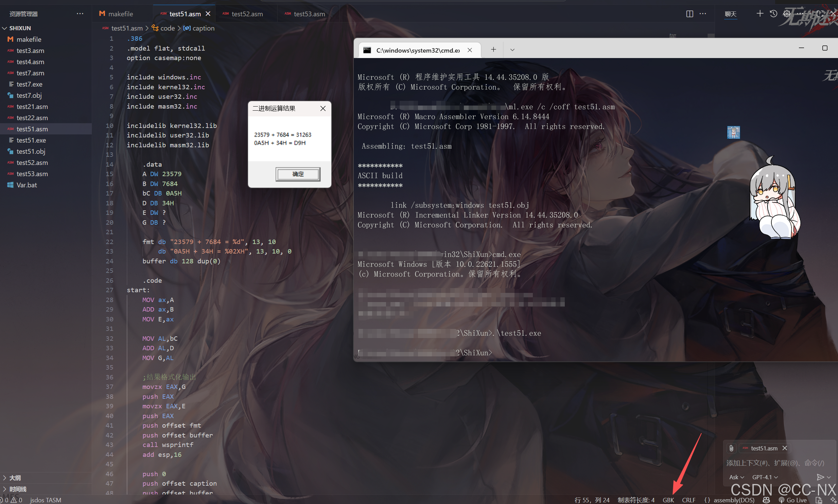Click the 确定 button in dialog
Image resolution: width=838 pixels, height=504 pixels.
[x=298, y=174]
